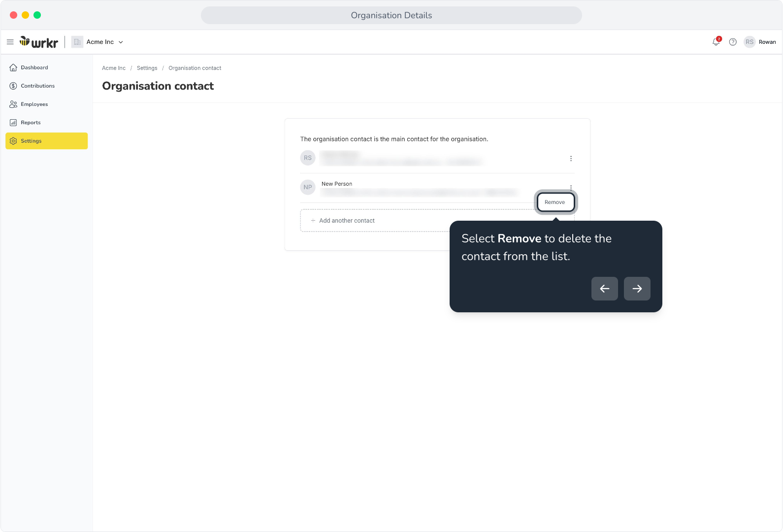Select Remove from the contact menu

tap(555, 202)
